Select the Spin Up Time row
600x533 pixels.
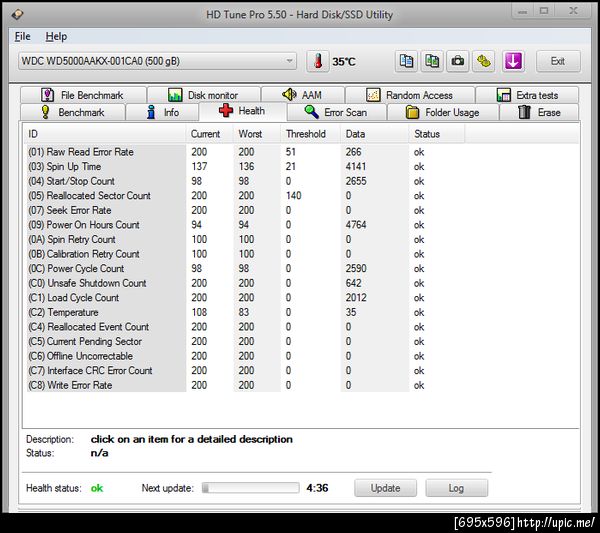click(x=245, y=166)
